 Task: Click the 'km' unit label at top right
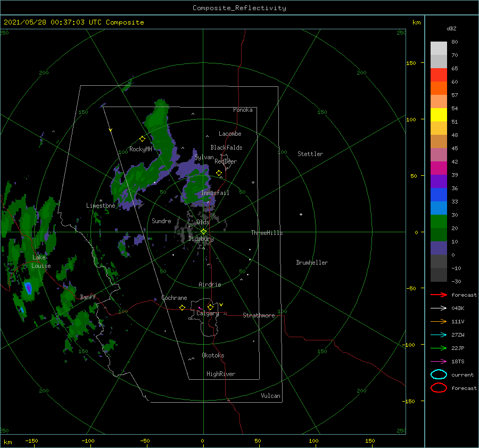coord(416,22)
